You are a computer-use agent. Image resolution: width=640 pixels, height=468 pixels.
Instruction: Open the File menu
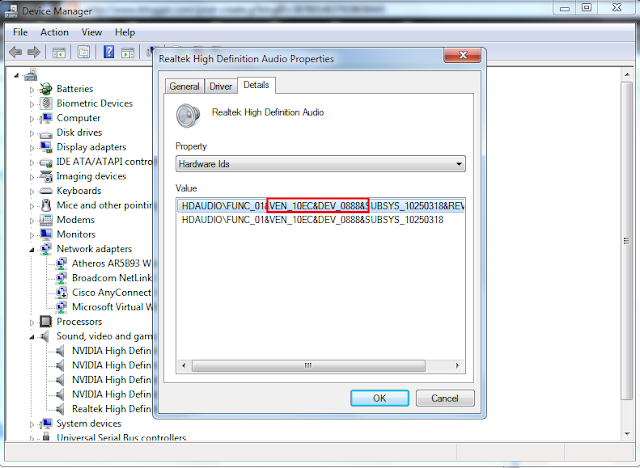(x=20, y=32)
